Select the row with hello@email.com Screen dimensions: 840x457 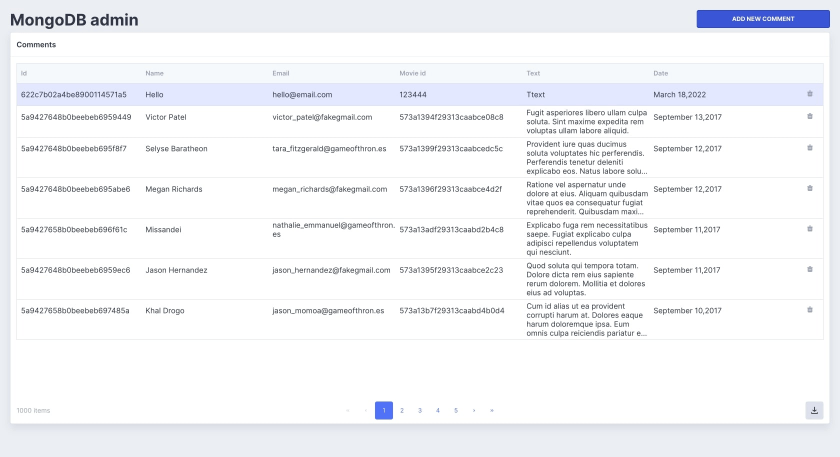click(x=419, y=94)
